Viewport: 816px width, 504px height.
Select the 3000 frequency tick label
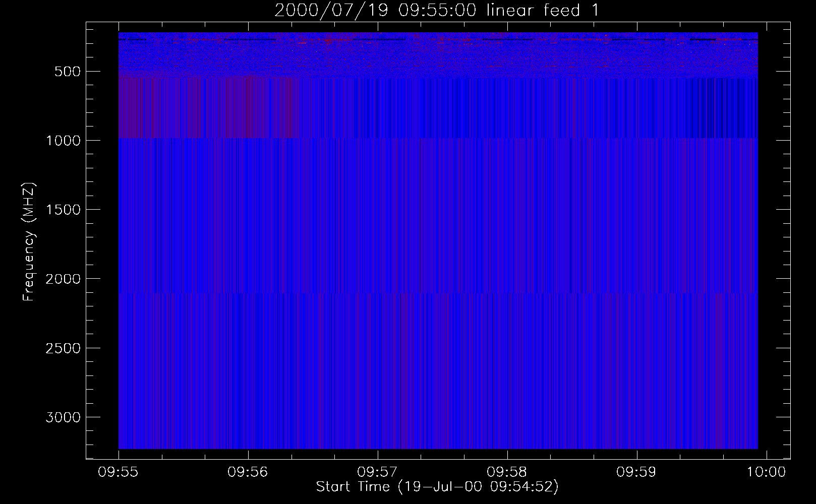coord(64,417)
